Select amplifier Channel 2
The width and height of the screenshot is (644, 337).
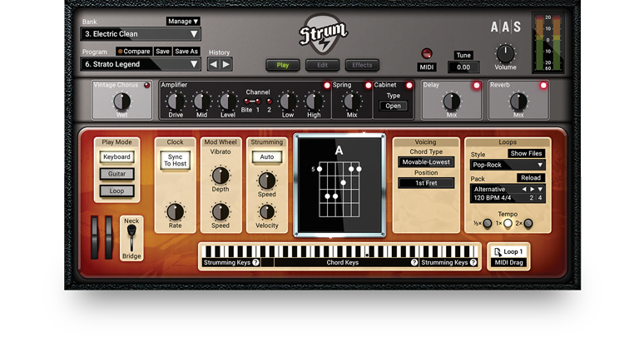click(269, 102)
